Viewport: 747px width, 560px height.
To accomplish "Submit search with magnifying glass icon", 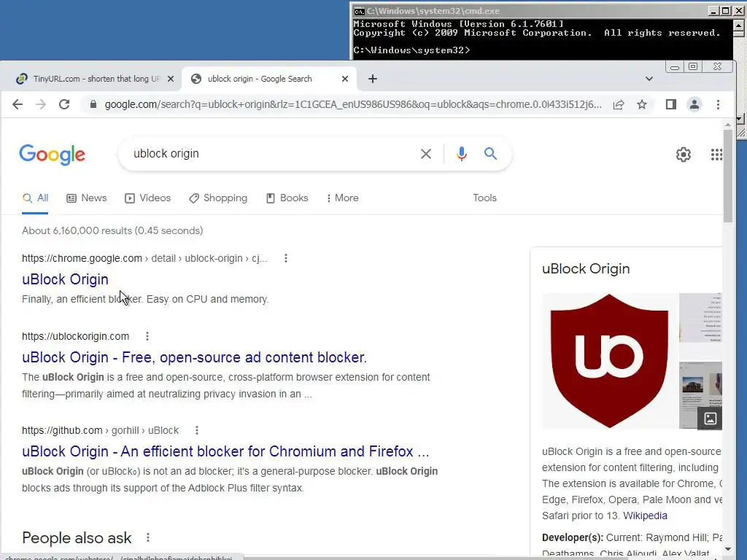I will pos(490,153).
